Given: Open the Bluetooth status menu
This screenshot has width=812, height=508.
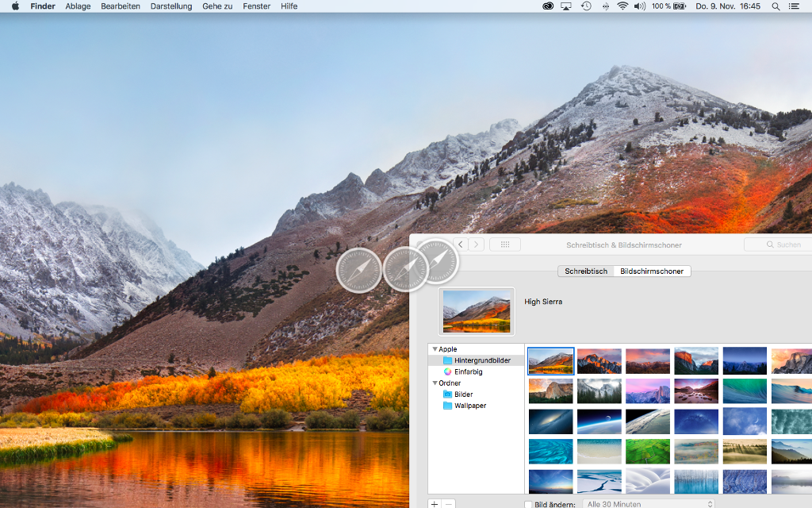Looking at the screenshot, I should pos(605,6).
